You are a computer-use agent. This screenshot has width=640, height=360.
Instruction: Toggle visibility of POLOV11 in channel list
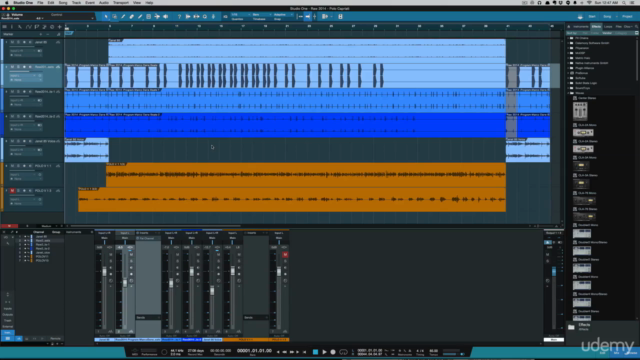(25, 257)
